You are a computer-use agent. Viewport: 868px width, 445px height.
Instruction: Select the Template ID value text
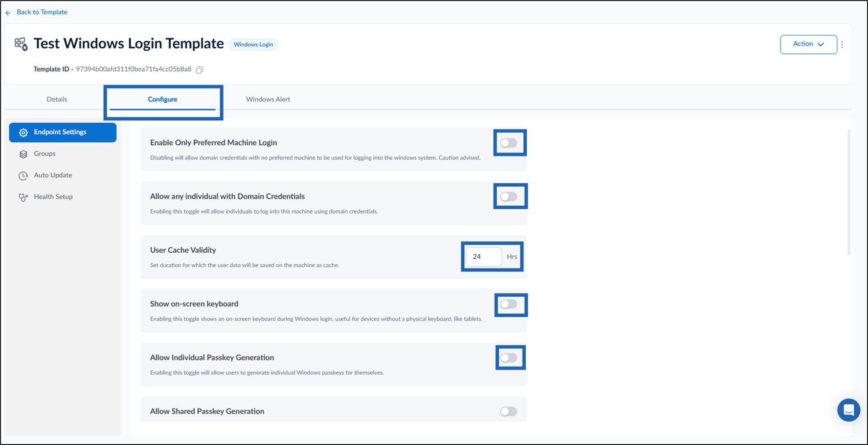click(x=133, y=69)
